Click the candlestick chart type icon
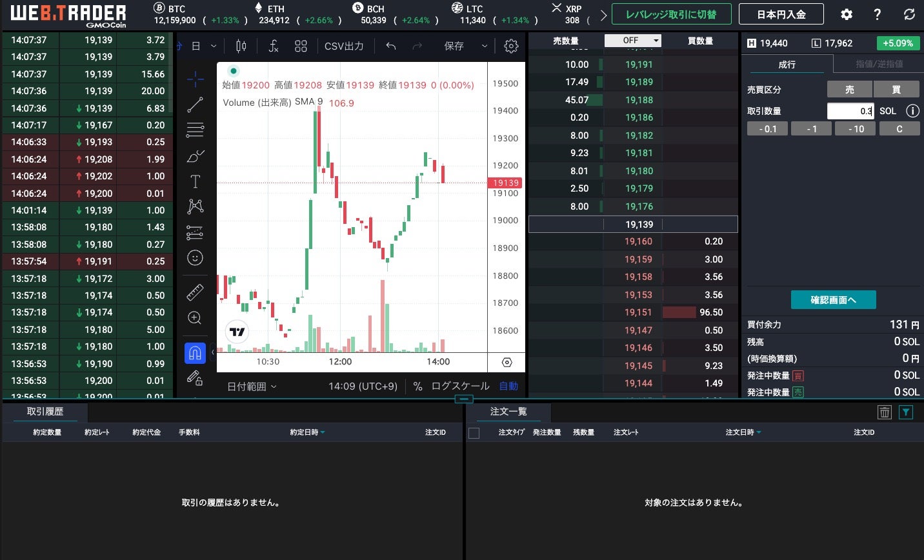The width and height of the screenshot is (924, 560). point(241,46)
